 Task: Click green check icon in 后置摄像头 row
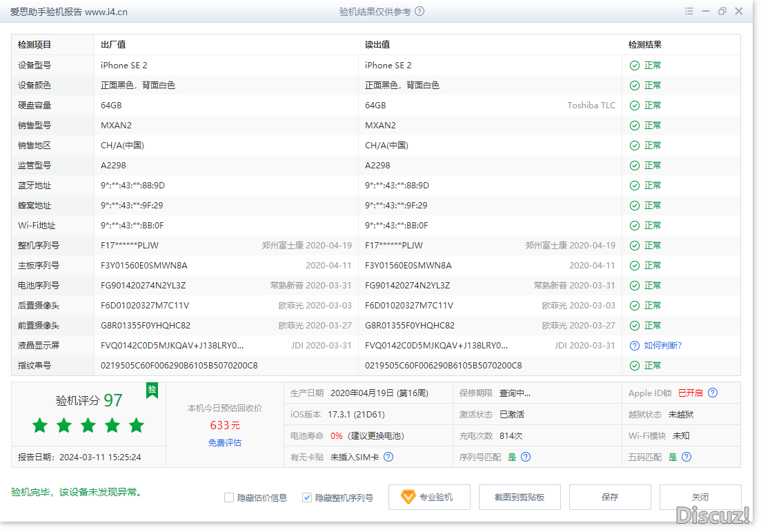coord(634,306)
